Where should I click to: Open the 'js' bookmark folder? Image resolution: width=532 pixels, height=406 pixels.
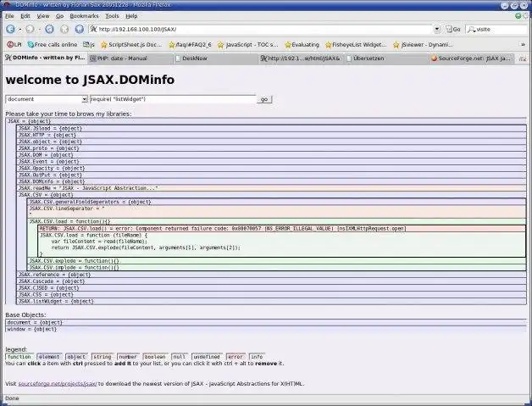tap(89, 44)
